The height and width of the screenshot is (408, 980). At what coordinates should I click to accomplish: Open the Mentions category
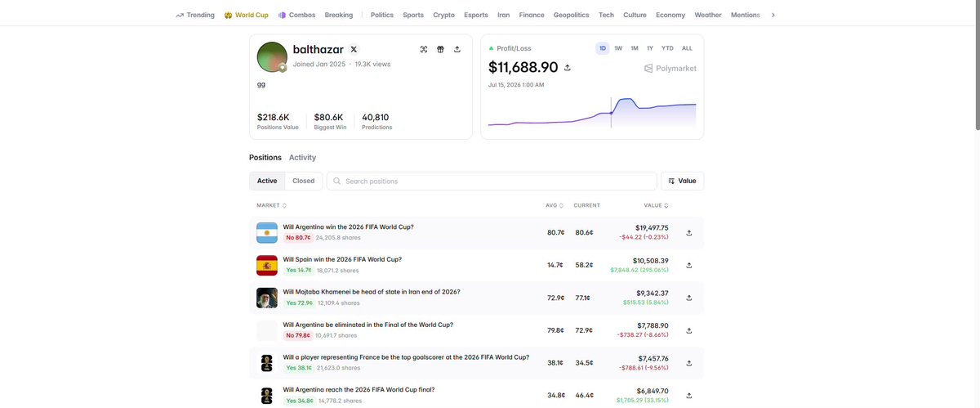point(745,15)
